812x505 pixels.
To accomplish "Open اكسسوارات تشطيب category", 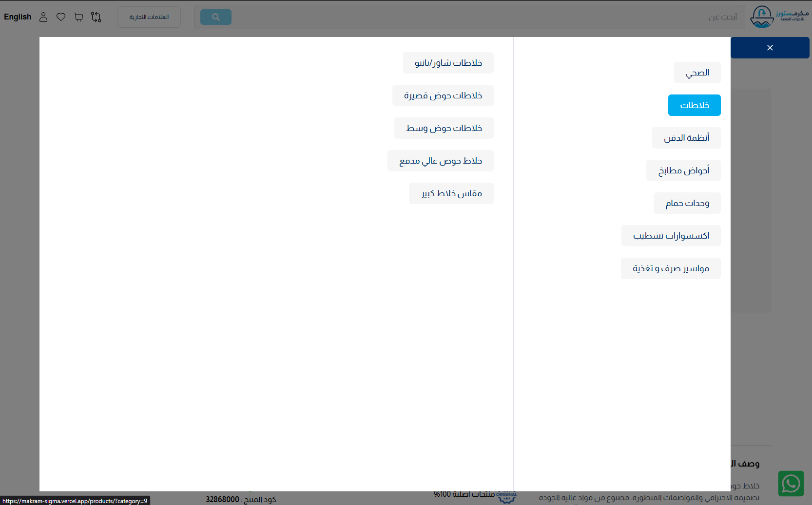I will pyautogui.click(x=671, y=236).
